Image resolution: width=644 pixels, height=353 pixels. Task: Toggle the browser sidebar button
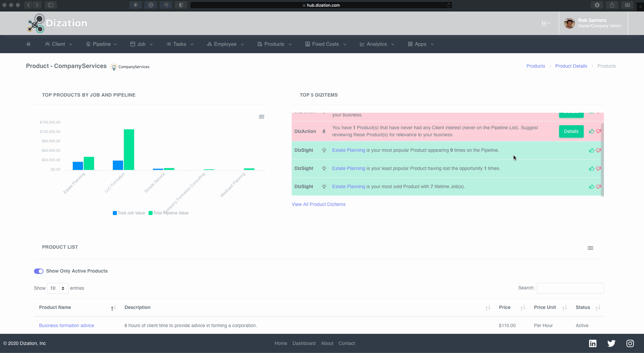pyautogui.click(x=51, y=5)
